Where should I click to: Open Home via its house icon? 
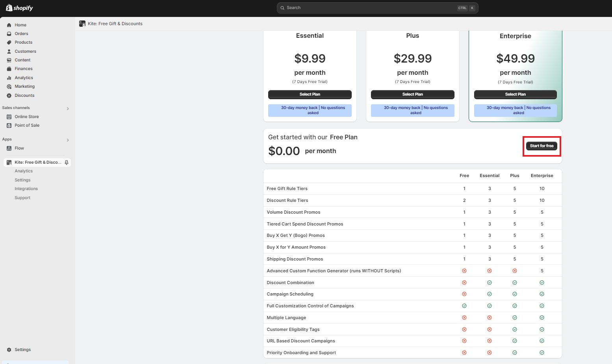click(9, 25)
